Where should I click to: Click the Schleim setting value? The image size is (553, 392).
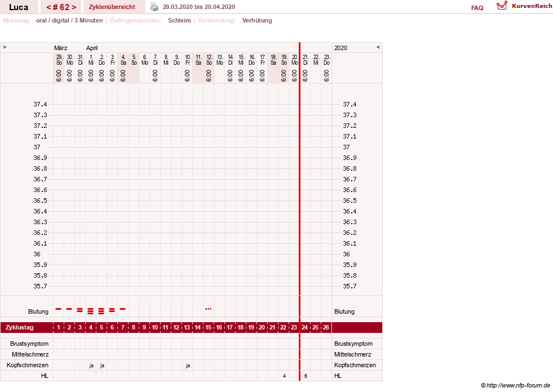click(x=179, y=20)
